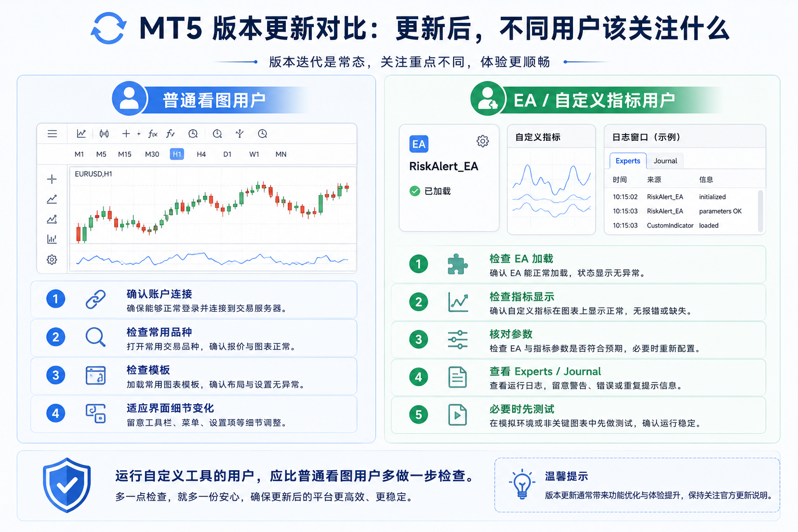Select M15 timeframe
Image resolution: width=798 pixels, height=532 pixels.
[x=125, y=154]
